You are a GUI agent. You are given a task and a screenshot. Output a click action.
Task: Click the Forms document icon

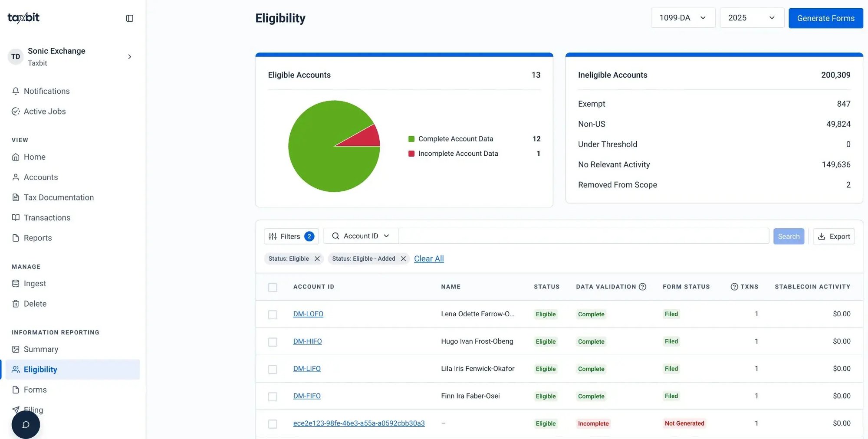pos(16,390)
